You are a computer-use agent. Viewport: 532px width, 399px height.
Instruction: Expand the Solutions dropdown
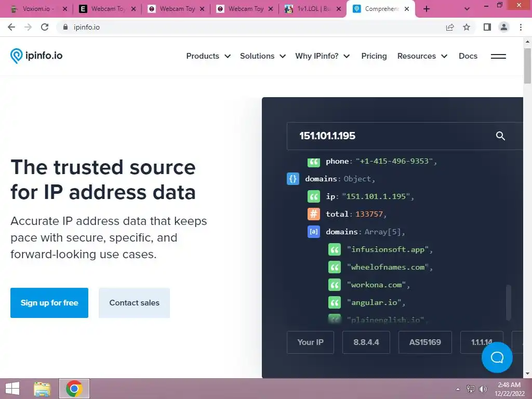[x=262, y=56]
